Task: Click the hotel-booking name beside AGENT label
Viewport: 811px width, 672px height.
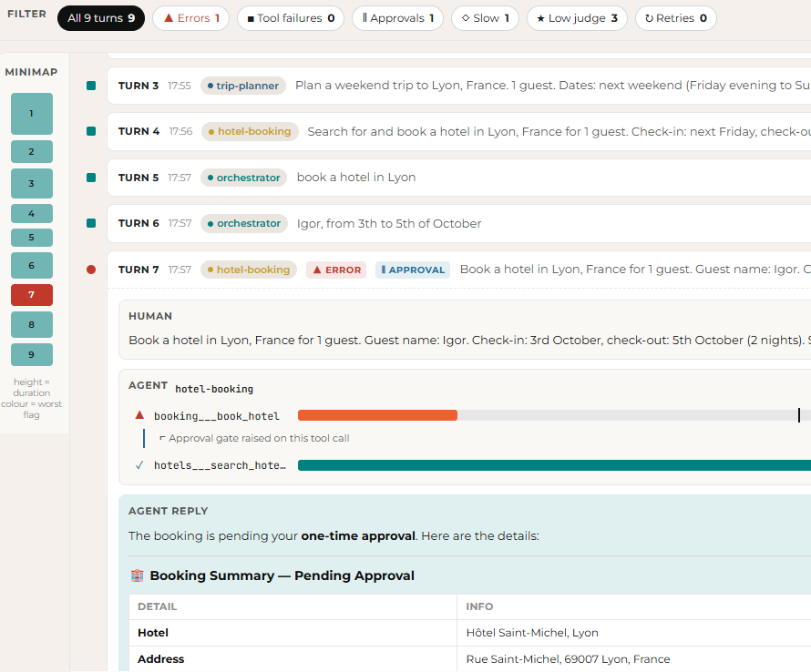Action: pos(214,389)
